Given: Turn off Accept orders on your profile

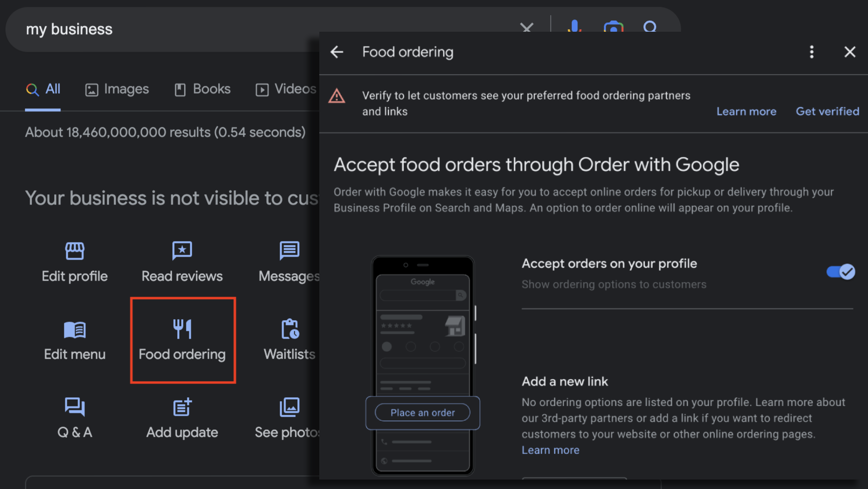Looking at the screenshot, I should [840, 272].
